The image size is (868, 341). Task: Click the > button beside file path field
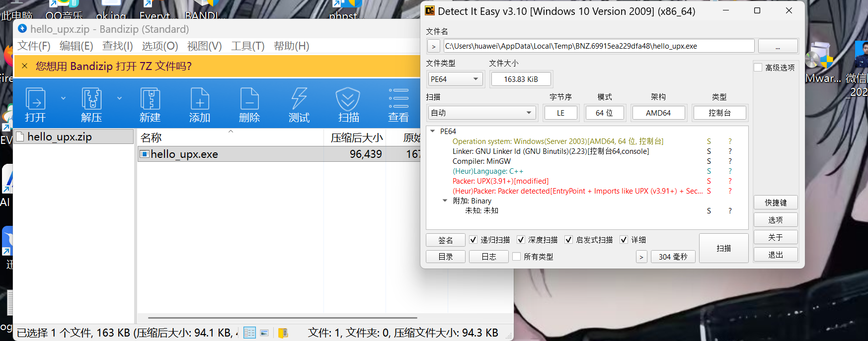pyautogui.click(x=433, y=46)
